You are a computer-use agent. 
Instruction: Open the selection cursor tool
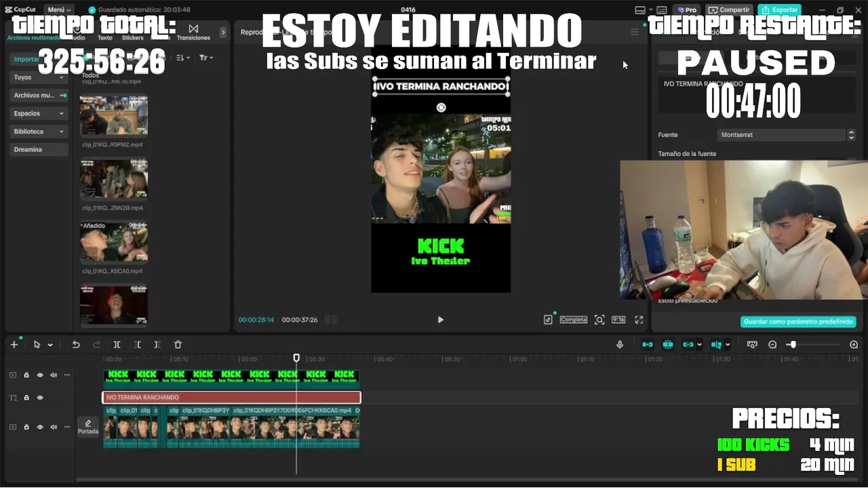[x=37, y=344]
